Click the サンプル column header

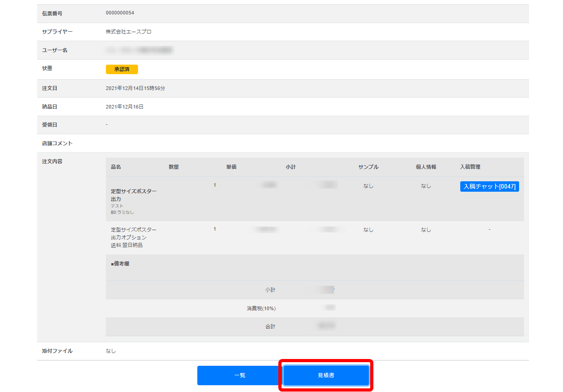point(368,167)
